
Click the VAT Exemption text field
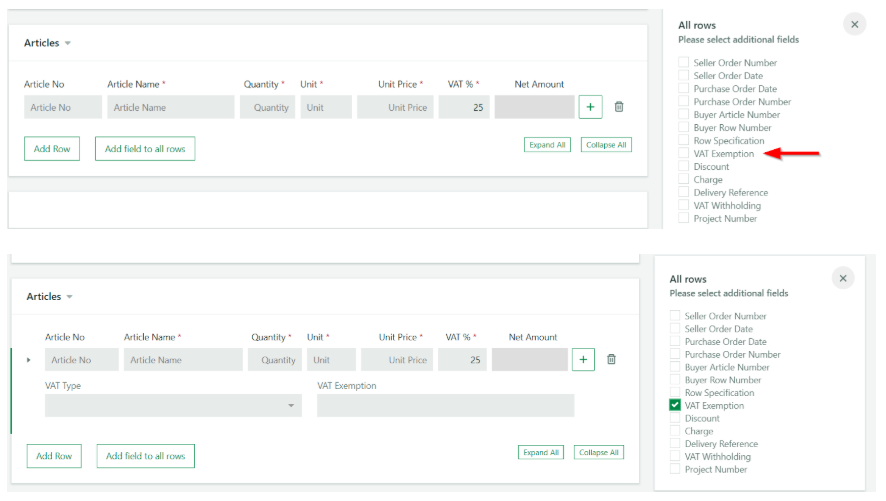click(x=445, y=405)
